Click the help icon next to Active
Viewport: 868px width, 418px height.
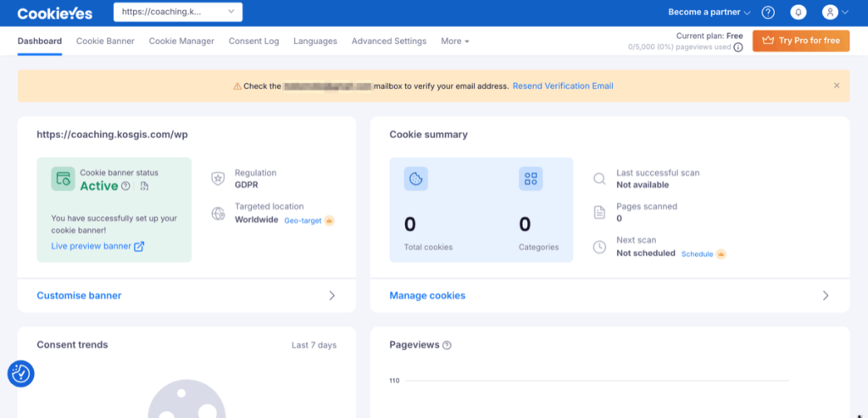125,186
